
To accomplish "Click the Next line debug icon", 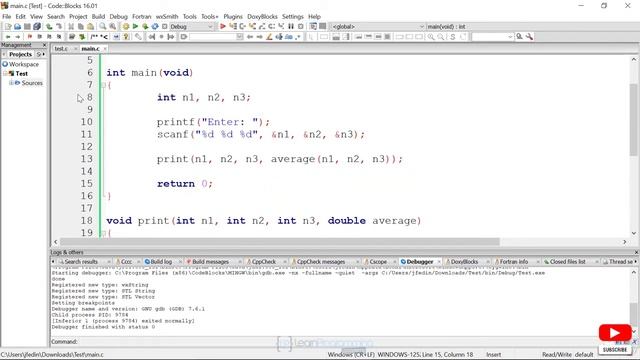I will point(242,27).
